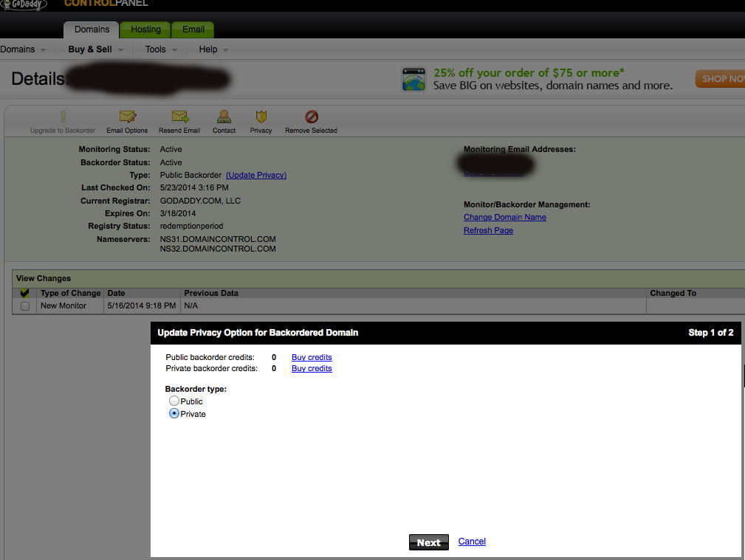Click the Update Privacy link
The width and height of the screenshot is (745, 560).
pos(256,175)
